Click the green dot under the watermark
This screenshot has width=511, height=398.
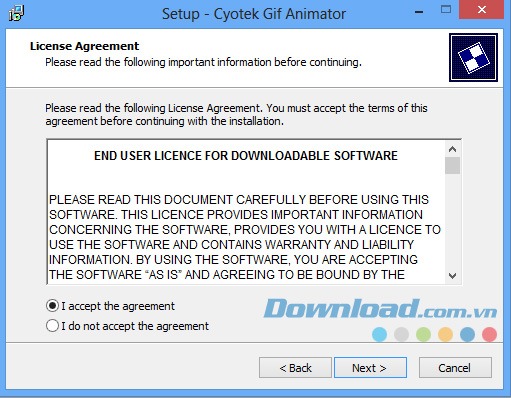coord(423,334)
